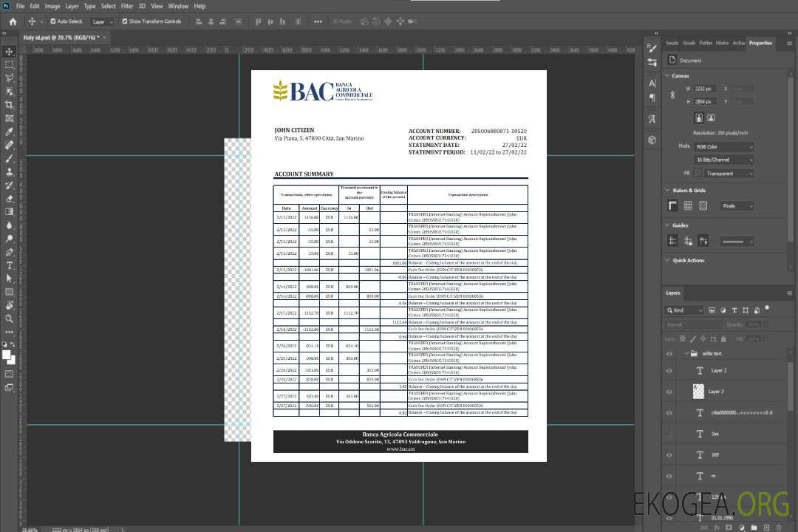Viewport: 798px width, 532px height.
Task: Toggle Show Transform Controls checkbox
Action: [x=125, y=21]
